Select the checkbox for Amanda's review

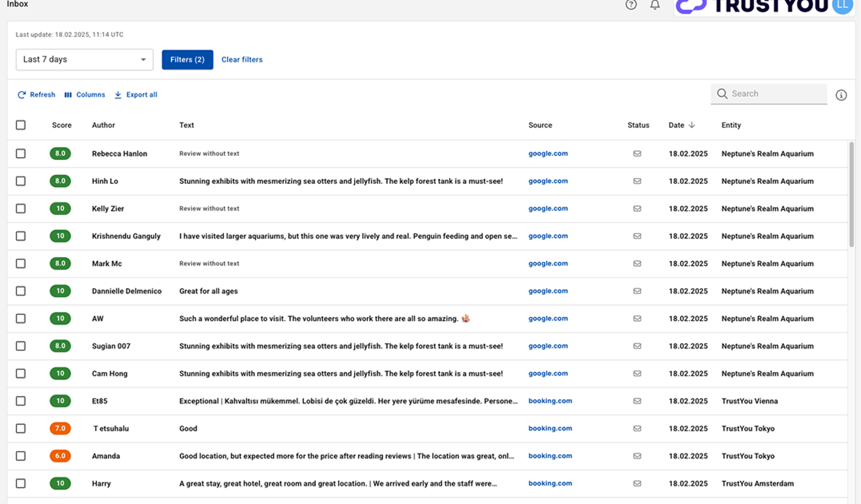pos(20,456)
